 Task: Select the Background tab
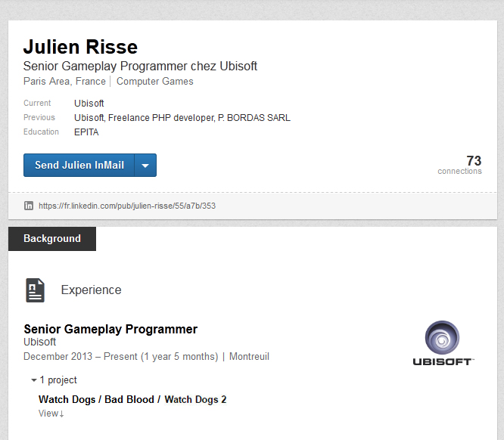tap(52, 239)
